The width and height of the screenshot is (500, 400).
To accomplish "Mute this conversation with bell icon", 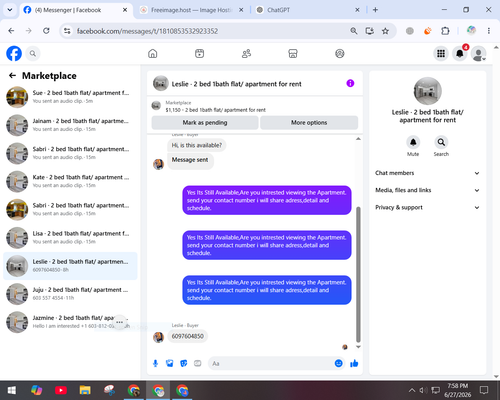I will coord(413,142).
